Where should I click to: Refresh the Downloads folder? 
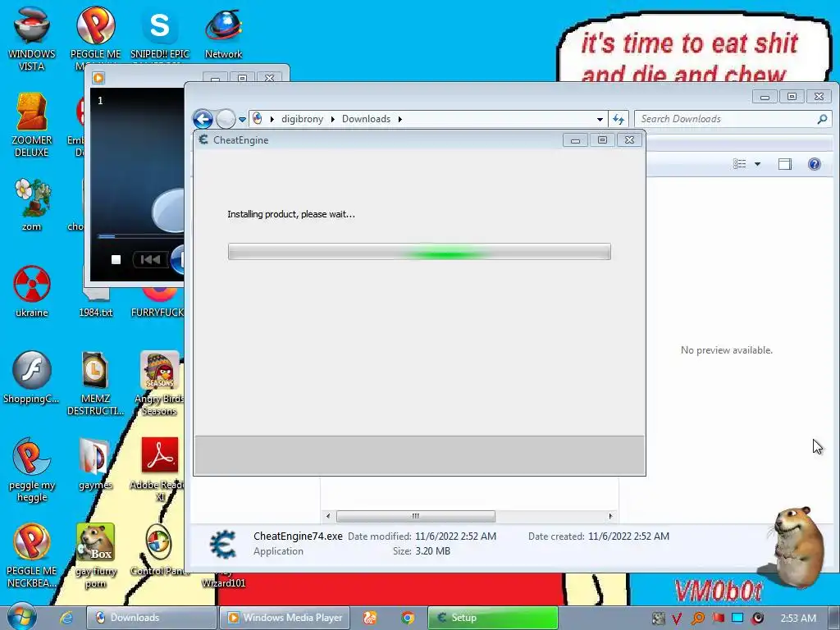(619, 119)
